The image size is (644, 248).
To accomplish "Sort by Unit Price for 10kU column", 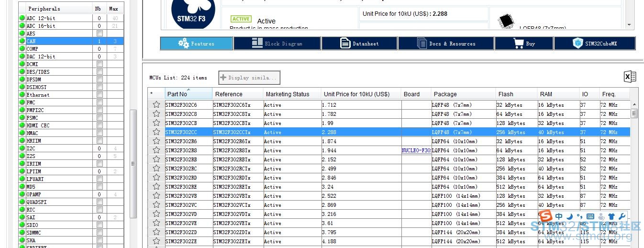I will pos(361,94).
